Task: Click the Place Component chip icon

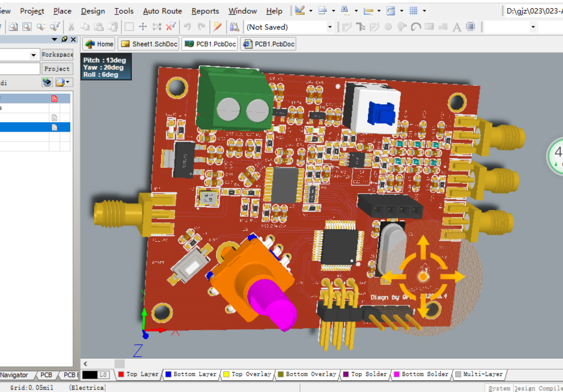Action: 471,27
